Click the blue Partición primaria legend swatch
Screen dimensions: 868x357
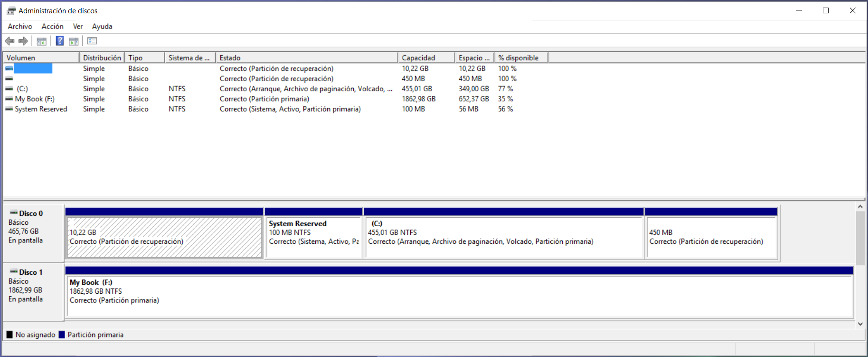[x=62, y=335]
